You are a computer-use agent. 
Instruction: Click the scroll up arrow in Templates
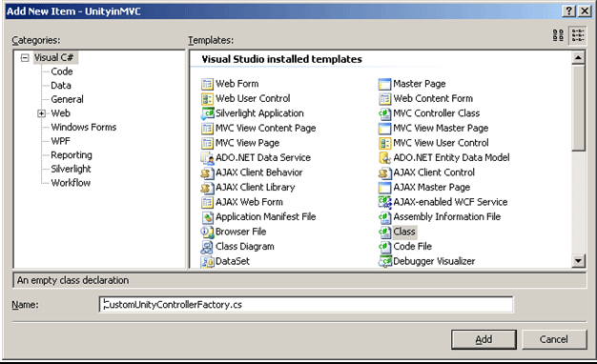click(x=578, y=58)
